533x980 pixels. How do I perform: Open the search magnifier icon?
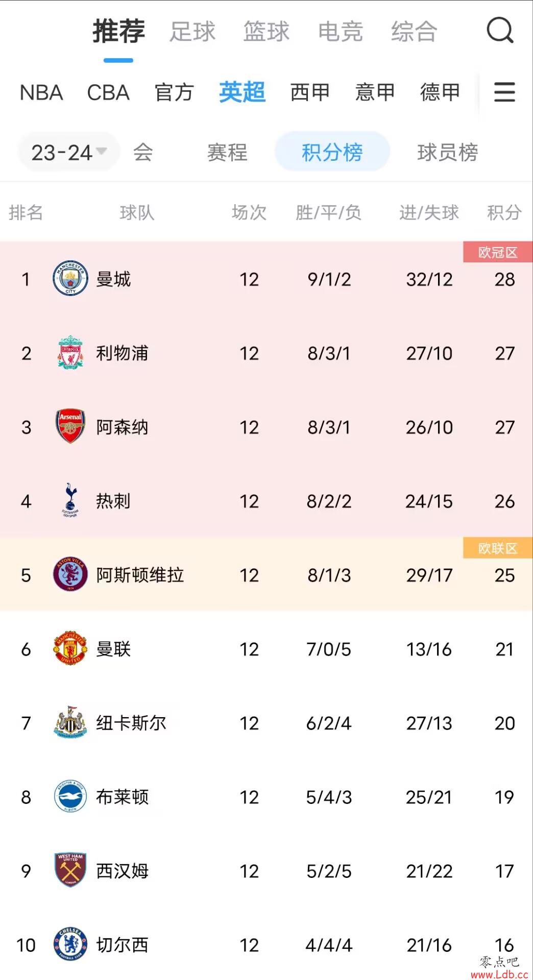pos(500,30)
